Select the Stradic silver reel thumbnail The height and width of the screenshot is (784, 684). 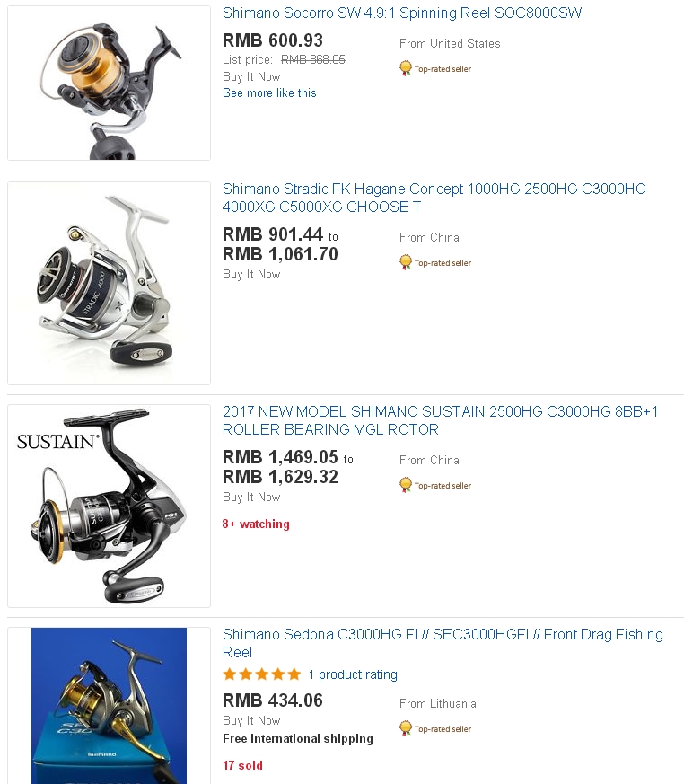pyautogui.click(x=109, y=283)
